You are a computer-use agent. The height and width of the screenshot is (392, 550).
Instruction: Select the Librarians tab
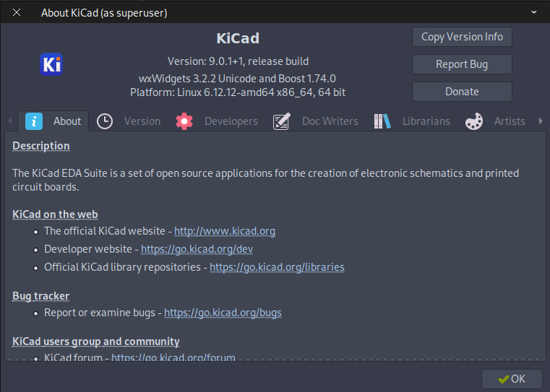[x=413, y=121]
